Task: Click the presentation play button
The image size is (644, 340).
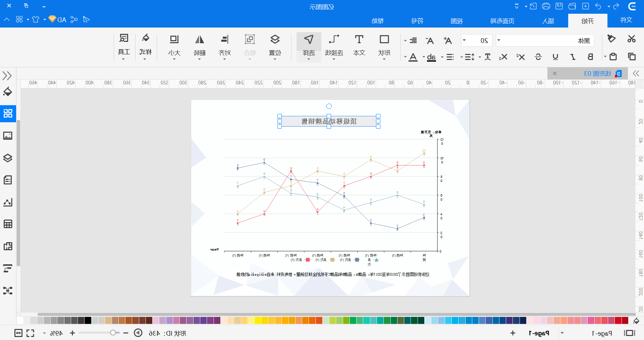Action: 138,333
